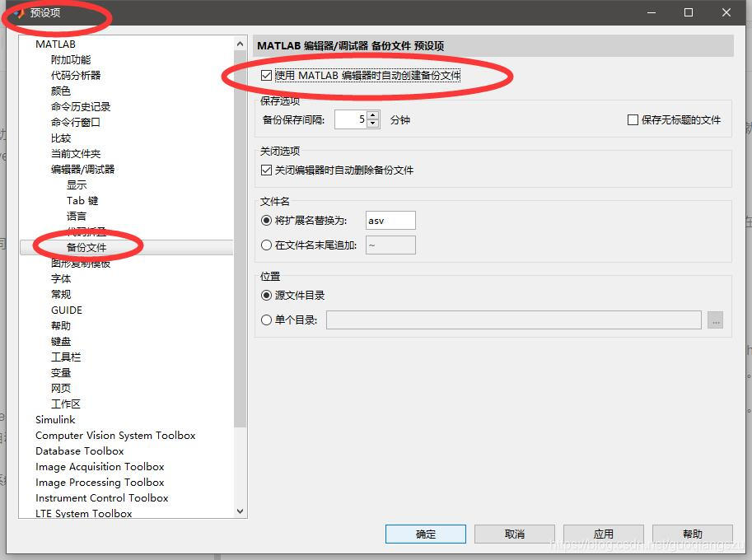This screenshot has height=560, width=752.
Task: Open 键盘 preferences
Action: click(x=61, y=342)
